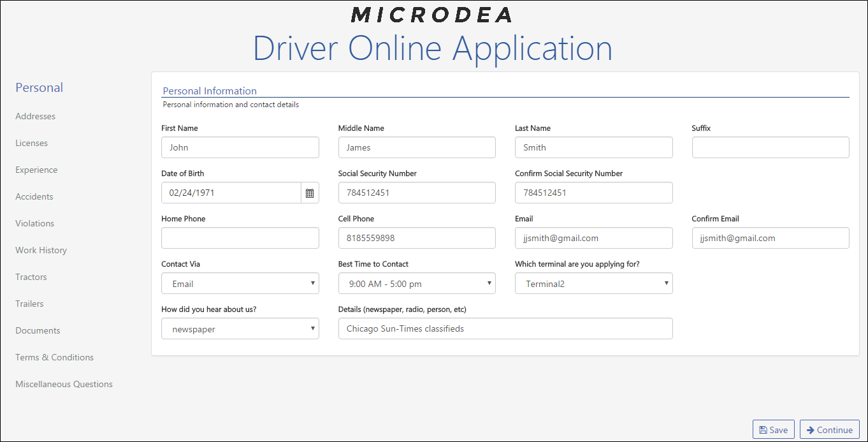The height and width of the screenshot is (442, 868).
Task: Click the Save button
Action: click(773, 429)
